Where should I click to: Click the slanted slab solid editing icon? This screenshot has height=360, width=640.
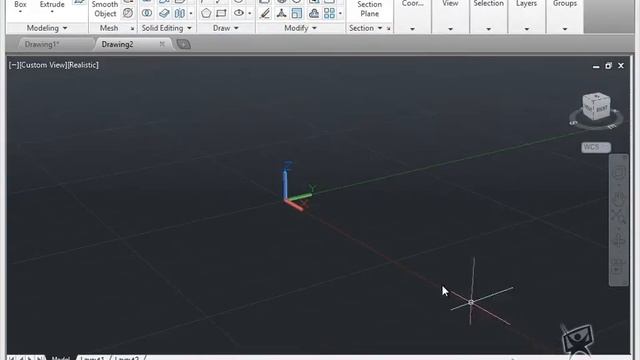[x=164, y=13]
